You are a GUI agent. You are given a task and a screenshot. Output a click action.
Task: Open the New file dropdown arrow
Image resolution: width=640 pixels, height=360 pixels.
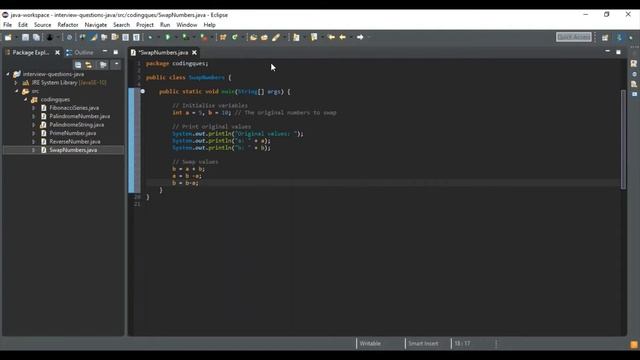click(x=16, y=37)
